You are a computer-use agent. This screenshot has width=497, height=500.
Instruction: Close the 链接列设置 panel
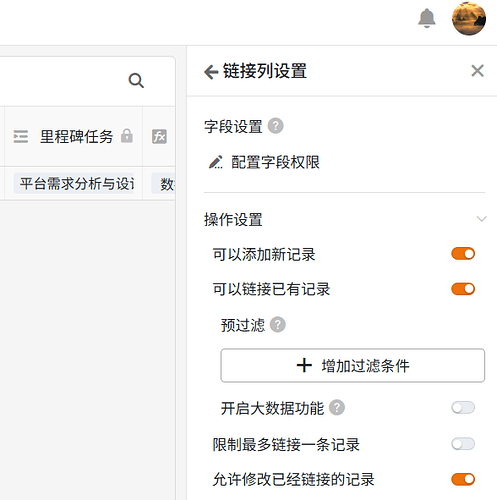click(x=477, y=71)
